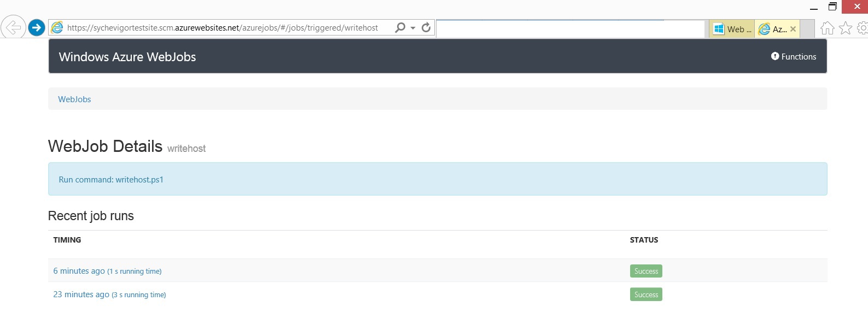The image size is (868, 336).
Task: Open the browser Home icon
Action: pos(828,28)
